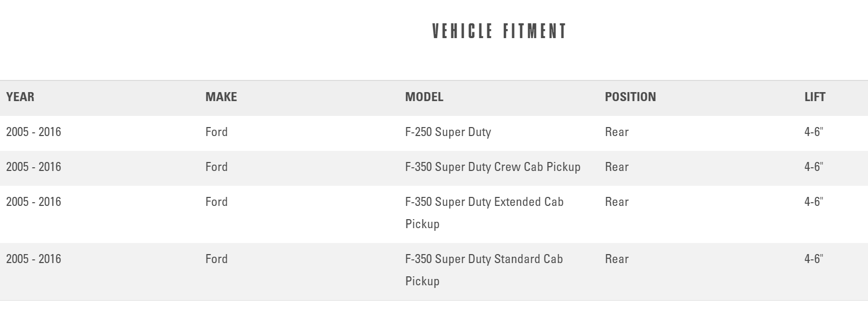Click the MAKE column header
Screen dimensions: 868x316
click(x=221, y=97)
